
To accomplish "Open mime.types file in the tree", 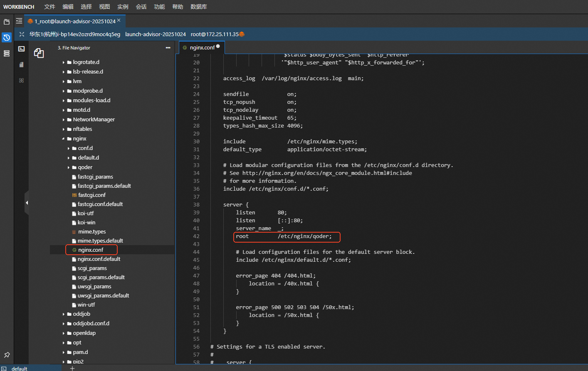I will (x=91, y=232).
